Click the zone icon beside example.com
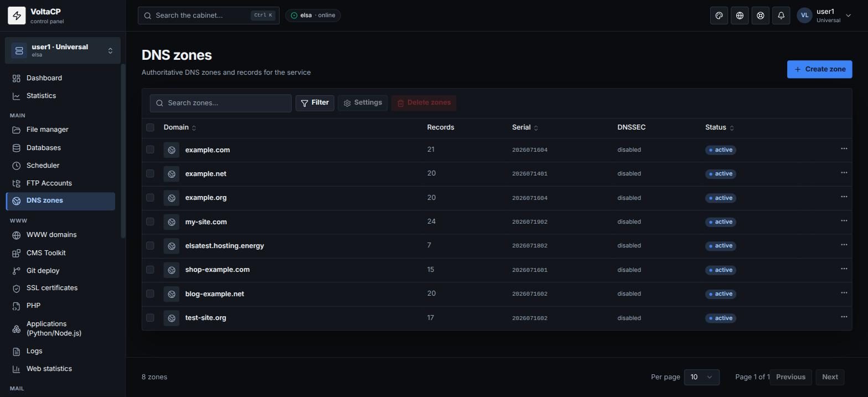This screenshot has height=397, width=868. 172,150
